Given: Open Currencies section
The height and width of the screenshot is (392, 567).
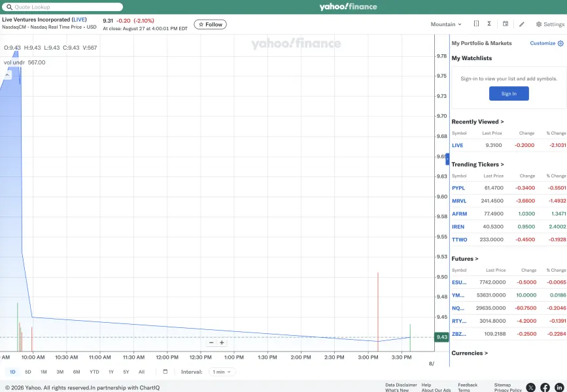Looking at the screenshot, I should tap(470, 353).
